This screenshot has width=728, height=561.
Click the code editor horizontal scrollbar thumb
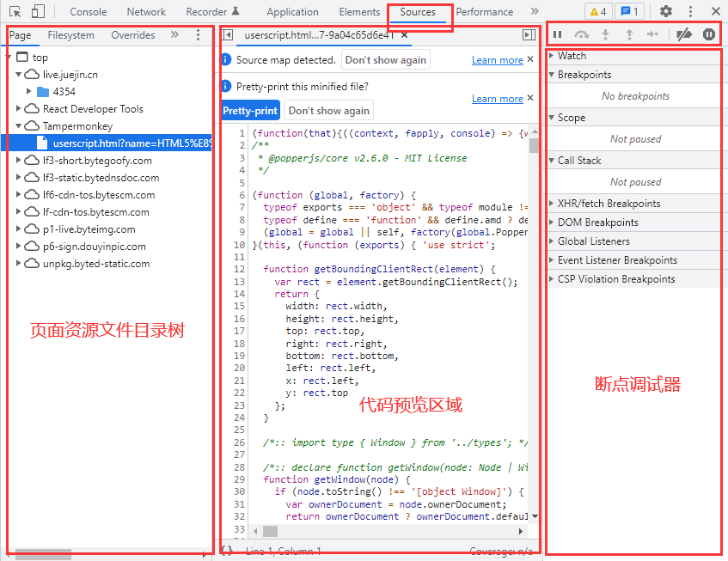[270, 531]
